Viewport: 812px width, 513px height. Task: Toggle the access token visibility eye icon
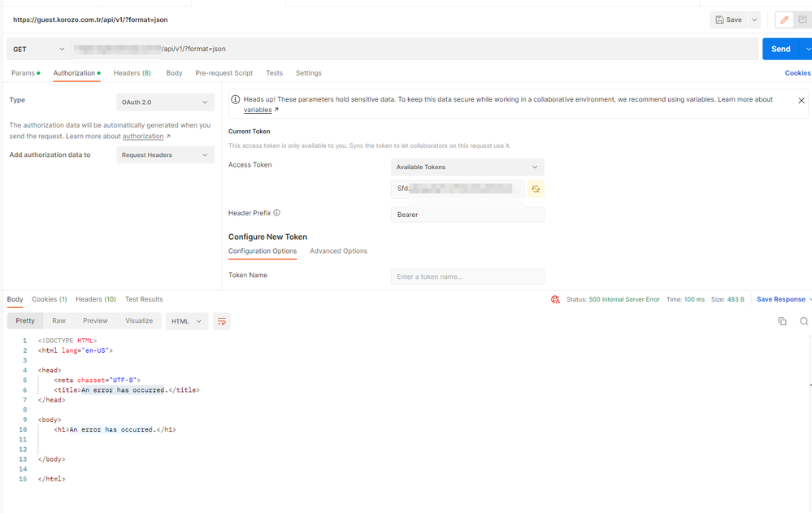(536, 189)
